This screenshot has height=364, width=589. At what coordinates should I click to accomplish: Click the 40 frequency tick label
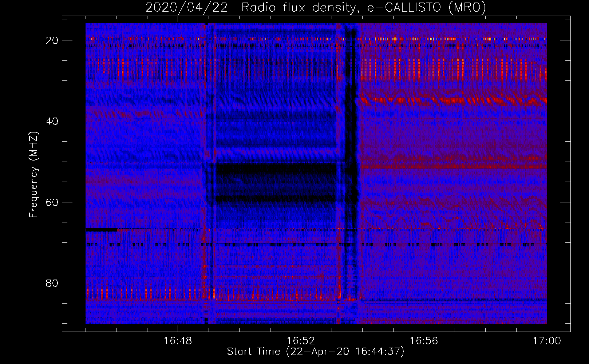click(x=52, y=121)
